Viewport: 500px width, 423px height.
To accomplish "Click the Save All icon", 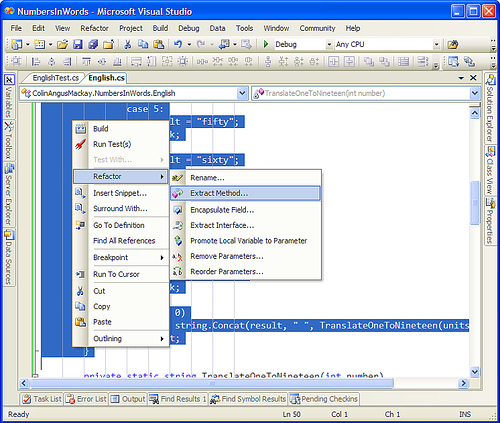I will 93,44.
